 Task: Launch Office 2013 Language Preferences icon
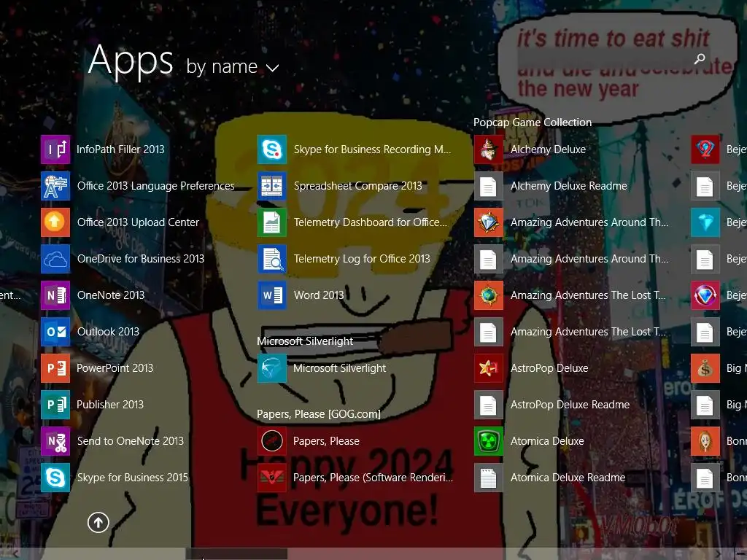coord(55,186)
